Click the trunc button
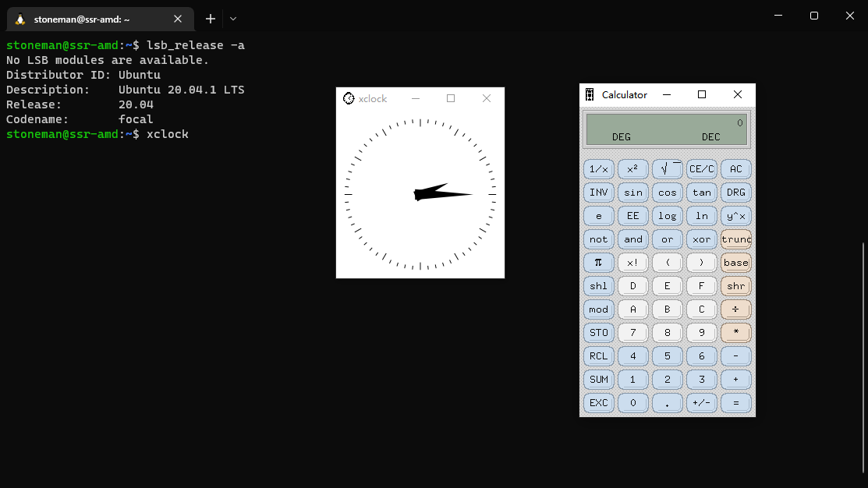Image resolution: width=868 pixels, height=488 pixels. pyautogui.click(x=735, y=239)
